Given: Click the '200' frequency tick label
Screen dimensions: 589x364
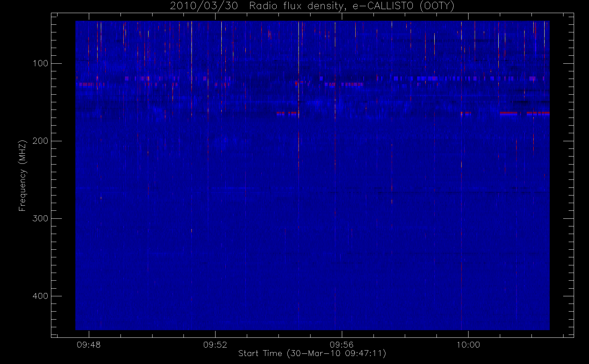Looking at the screenshot, I should 40,141.
